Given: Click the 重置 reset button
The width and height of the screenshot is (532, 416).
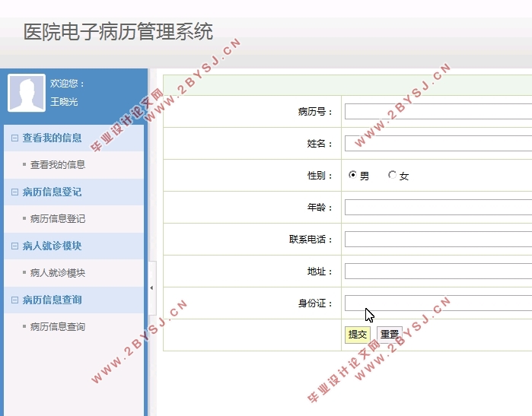Looking at the screenshot, I should [390, 335].
